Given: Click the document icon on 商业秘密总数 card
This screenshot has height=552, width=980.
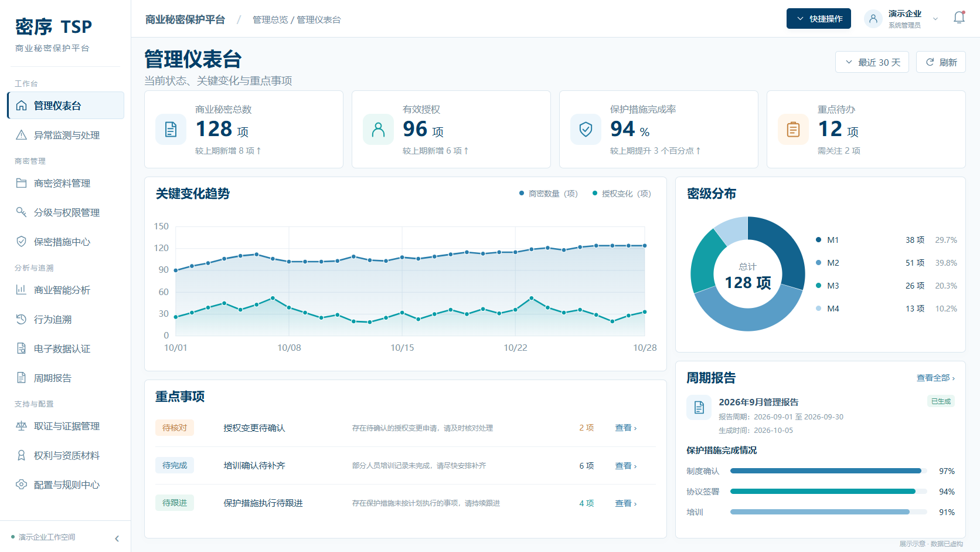Looking at the screenshot, I should tap(171, 129).
